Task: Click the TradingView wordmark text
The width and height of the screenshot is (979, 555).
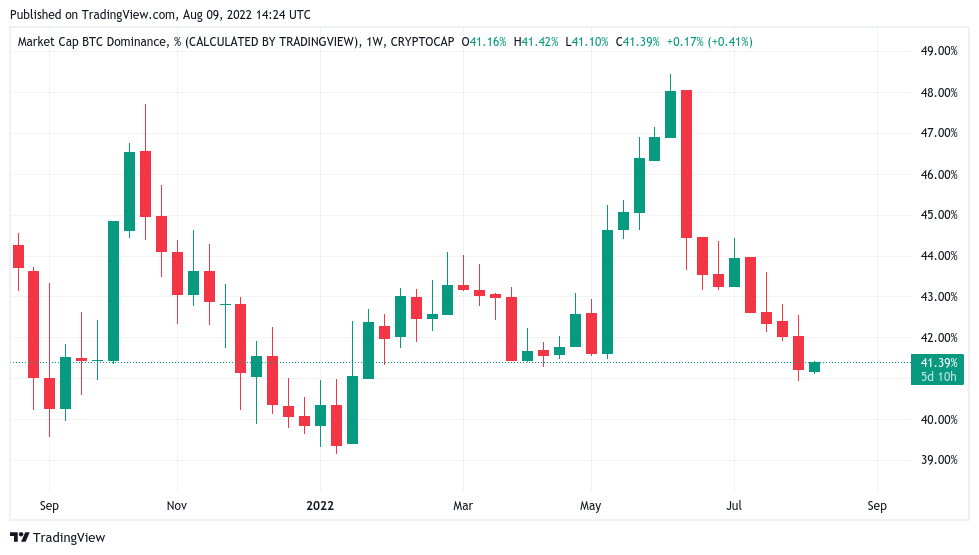Action: coord(69,538)
